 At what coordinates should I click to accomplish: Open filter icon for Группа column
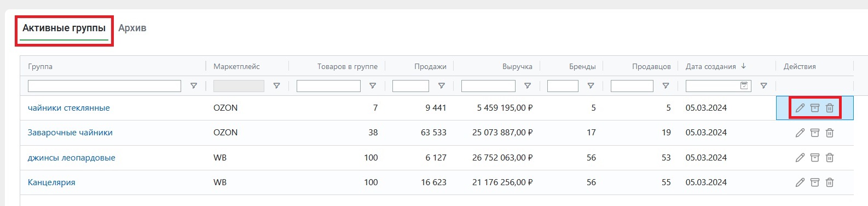tap(194, 86)
